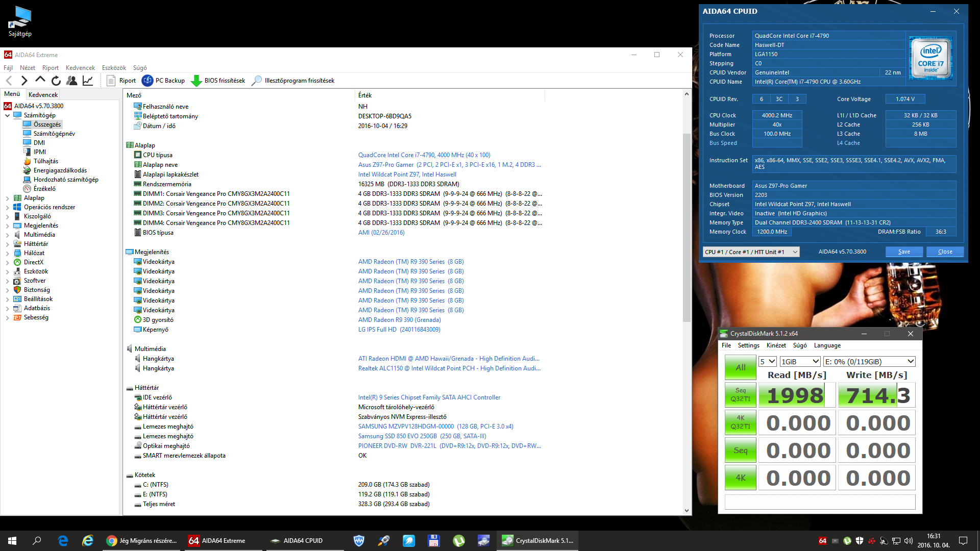Open PC Backup from toolbar
Viewport: 980px width, 551px height.
pyautogui.click(x=163, y=81)
